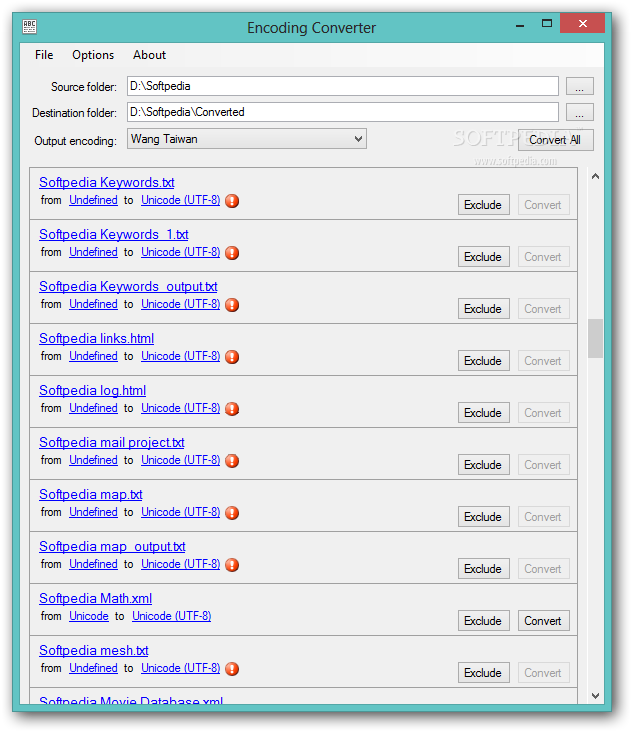Viewport: 632px width, 732px height.
Task: Open the Softpedia links.html link
Action: (x=97, y=338)
